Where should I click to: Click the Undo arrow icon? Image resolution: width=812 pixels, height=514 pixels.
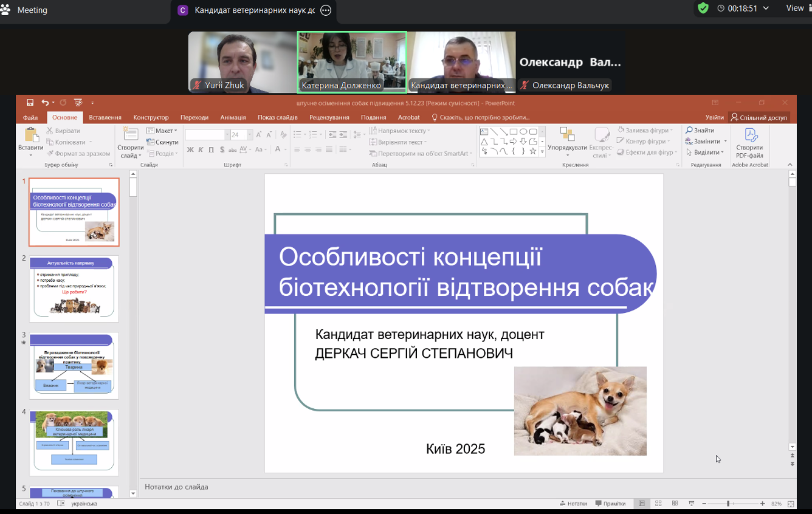click(x=46, y=103)
